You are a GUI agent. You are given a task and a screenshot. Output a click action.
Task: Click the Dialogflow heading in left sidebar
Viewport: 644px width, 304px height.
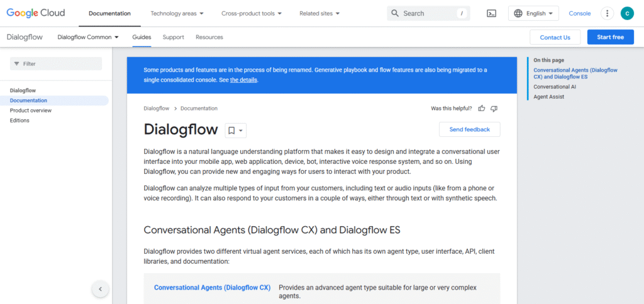pyautogui.click(x=23, y=90)
